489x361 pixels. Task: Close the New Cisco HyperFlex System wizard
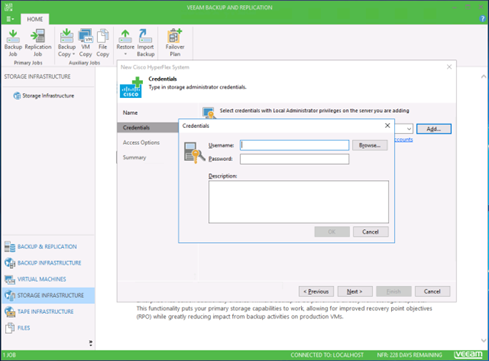(x=449, y=67)
